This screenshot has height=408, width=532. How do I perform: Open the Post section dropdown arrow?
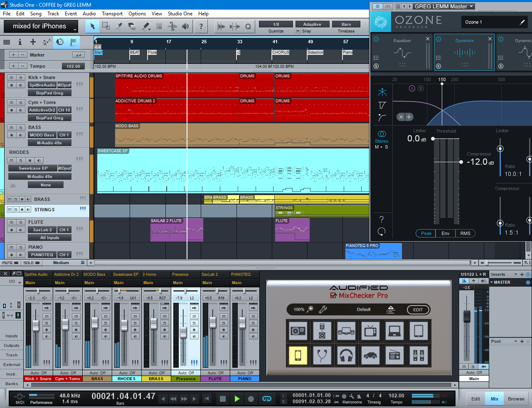click(x=516, y=341)
